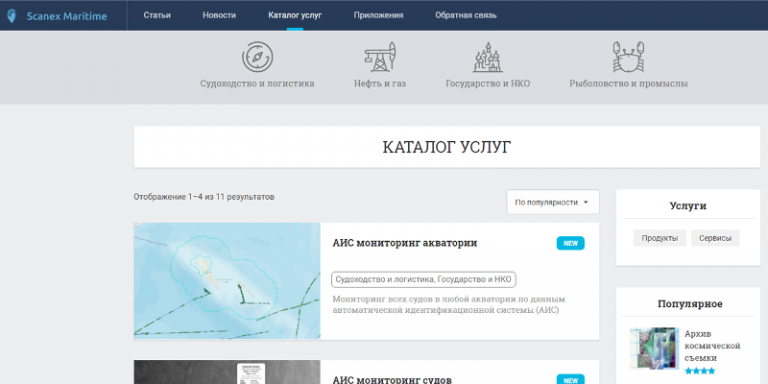Open the Приложения menu item
This screenshot has height=384, width=768.
[x=378, y=15]
